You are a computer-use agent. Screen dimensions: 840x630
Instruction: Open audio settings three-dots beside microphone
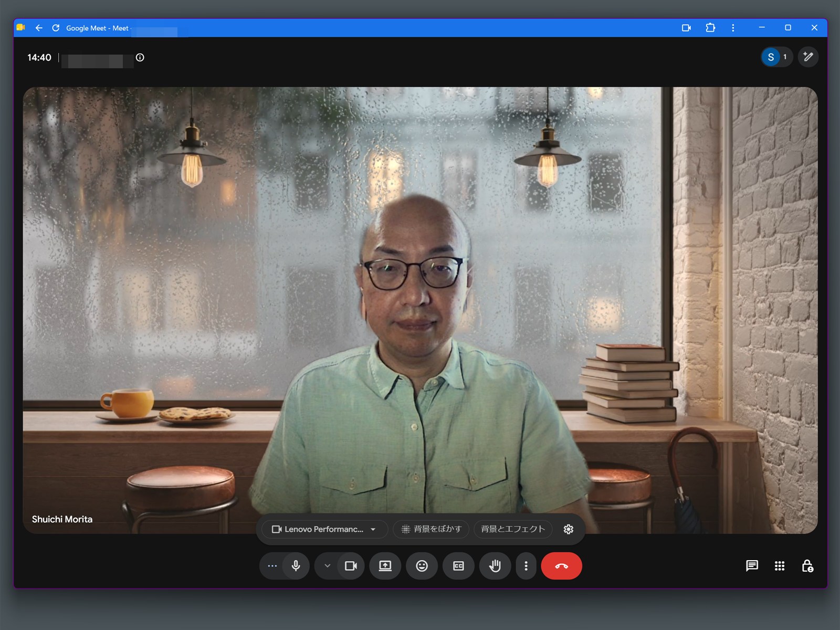tap(272, 566)
